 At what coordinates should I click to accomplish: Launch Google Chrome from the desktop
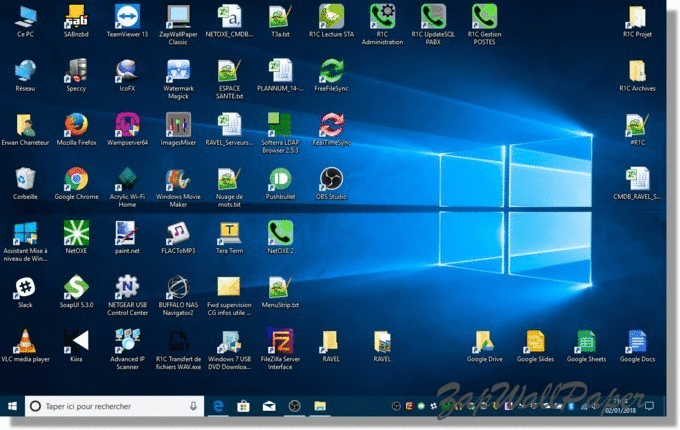tap(76, 178)
